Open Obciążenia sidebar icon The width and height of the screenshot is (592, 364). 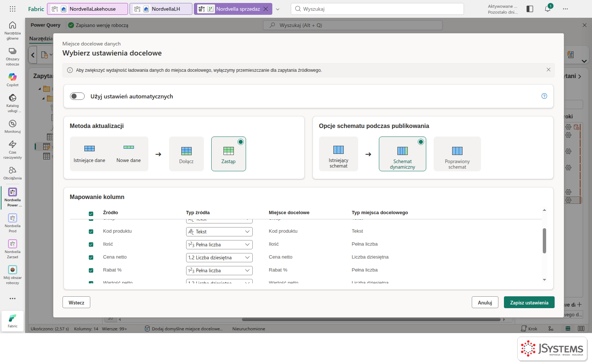click(13, 173)
